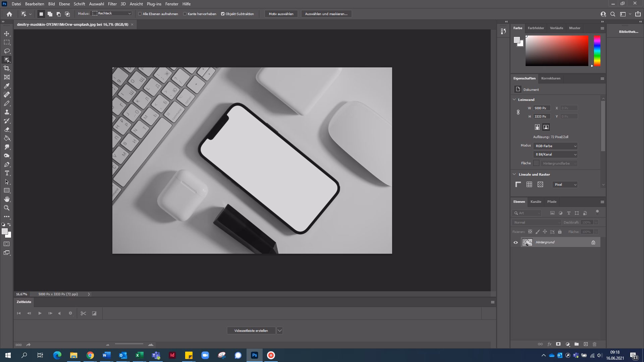Screen dimensions: 644x362
Task: Choose the Text tool
Action: (7, 173)
